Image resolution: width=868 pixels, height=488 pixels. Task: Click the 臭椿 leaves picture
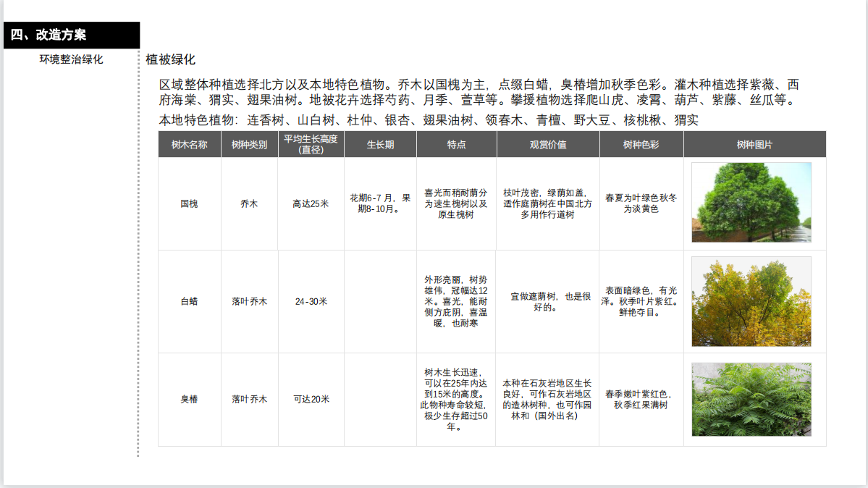pyautogui.click(x=751, y=399)
